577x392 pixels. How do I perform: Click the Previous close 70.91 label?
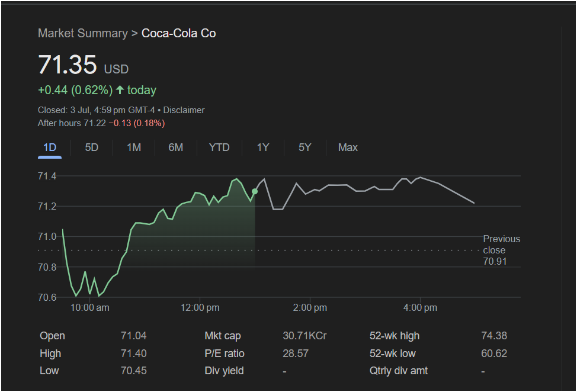coord(502,250)
